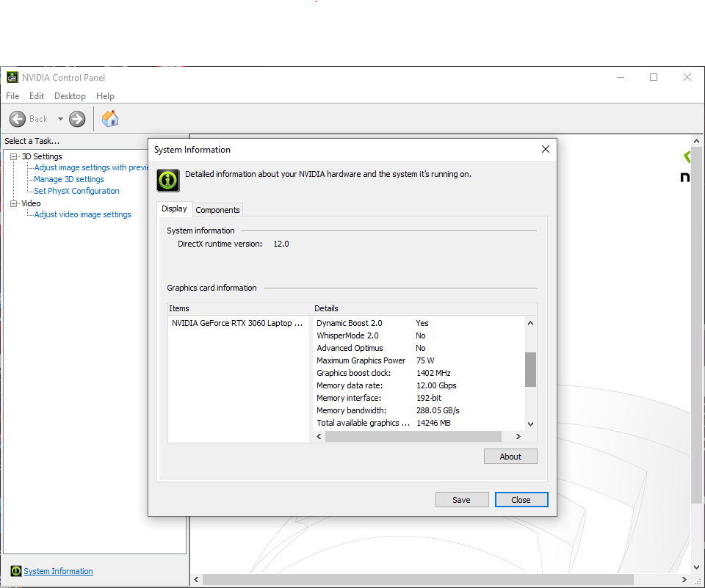Screen dimensions: 705x588
Task: Open the Help menu
Action: click(x=105, y=96)
